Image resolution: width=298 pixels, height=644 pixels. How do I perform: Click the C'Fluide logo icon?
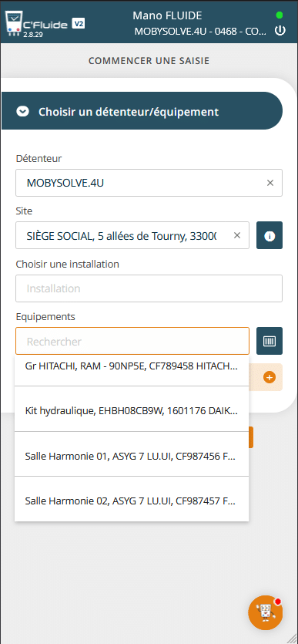(15, 24)
